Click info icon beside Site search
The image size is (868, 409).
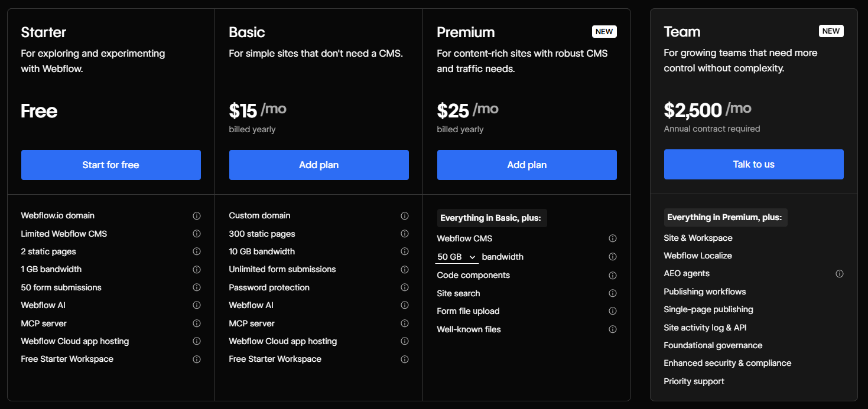click(x=613, y=293)
